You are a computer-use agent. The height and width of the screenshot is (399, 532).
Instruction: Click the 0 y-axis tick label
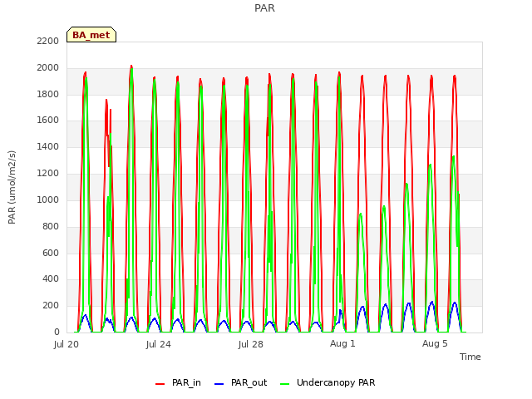tap(57, 332)
